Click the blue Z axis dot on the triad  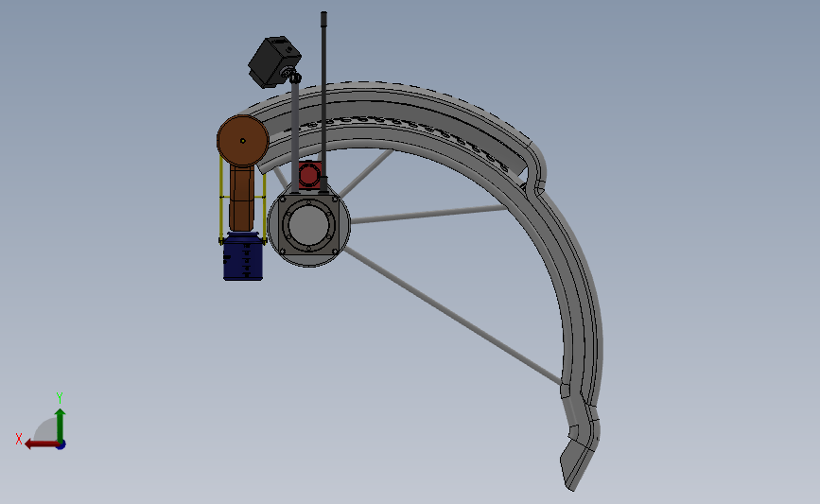point(61,445)
